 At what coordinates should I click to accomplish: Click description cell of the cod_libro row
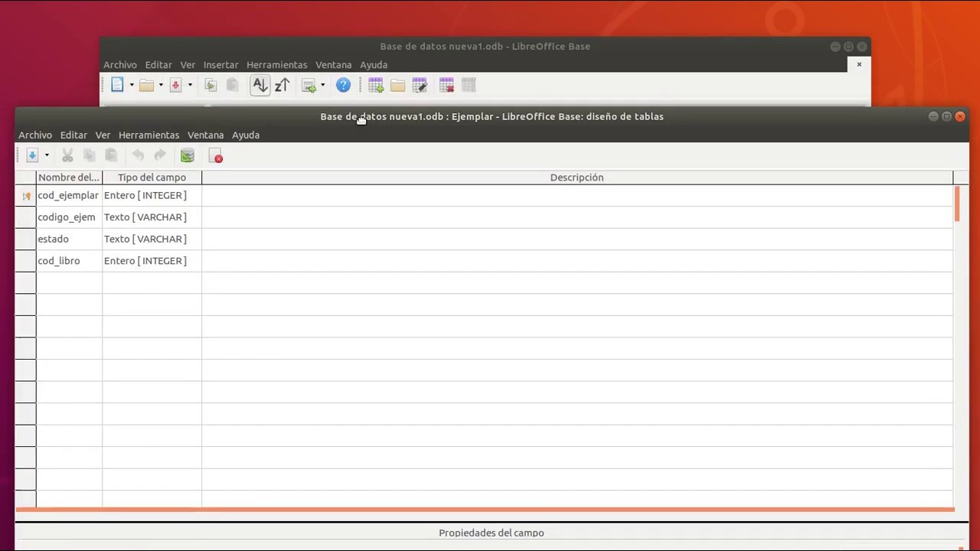[577, 261]
